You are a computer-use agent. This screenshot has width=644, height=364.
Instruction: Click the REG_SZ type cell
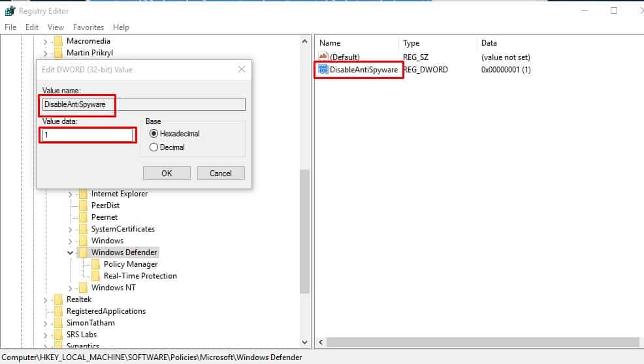point(415,57)
